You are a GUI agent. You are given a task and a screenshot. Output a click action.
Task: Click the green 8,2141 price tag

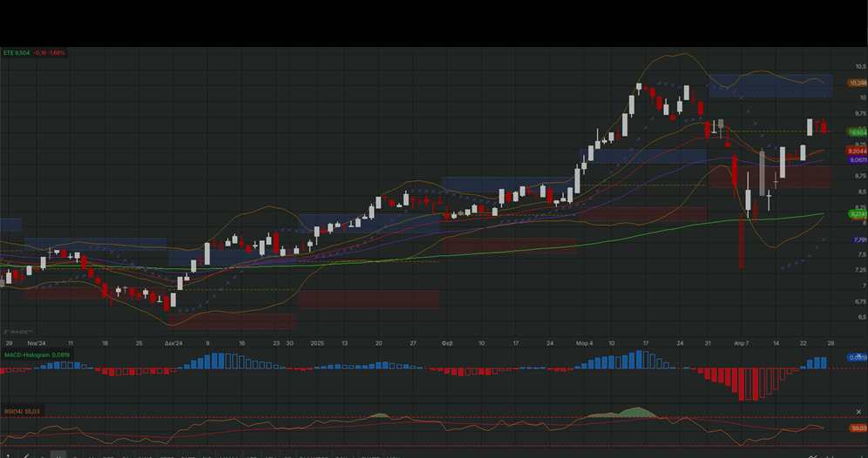[x=858, y=213]
